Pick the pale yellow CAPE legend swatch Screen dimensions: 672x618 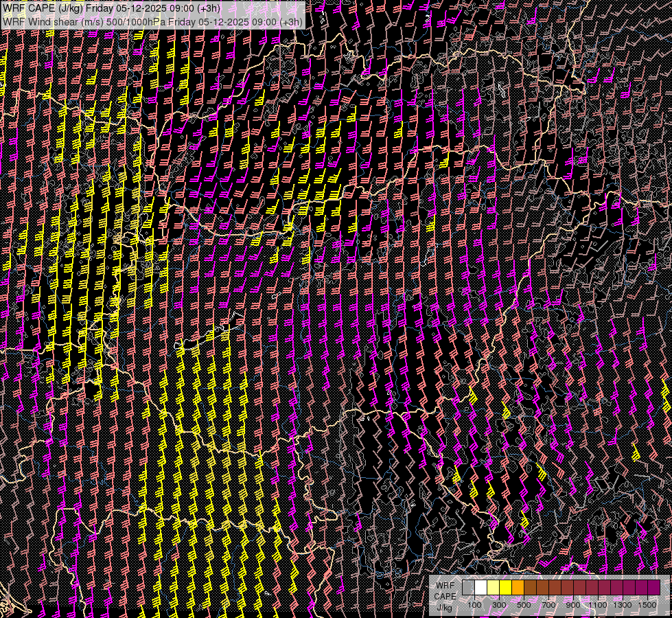(x=493, y=587)
